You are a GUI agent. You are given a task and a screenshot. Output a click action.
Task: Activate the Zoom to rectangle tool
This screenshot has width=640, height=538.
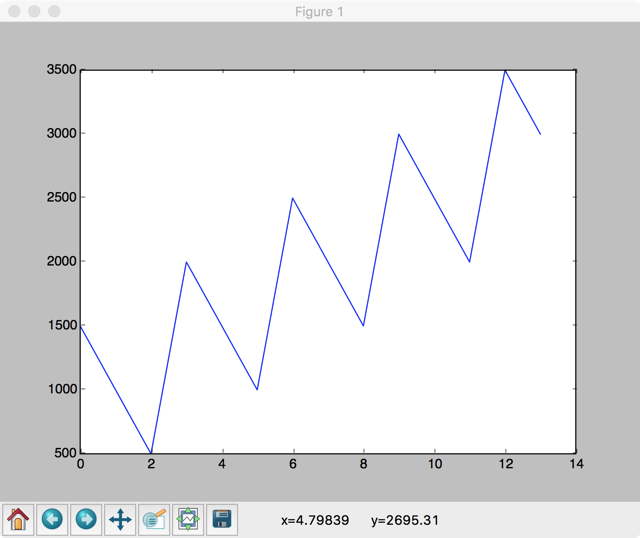[154, 520]
